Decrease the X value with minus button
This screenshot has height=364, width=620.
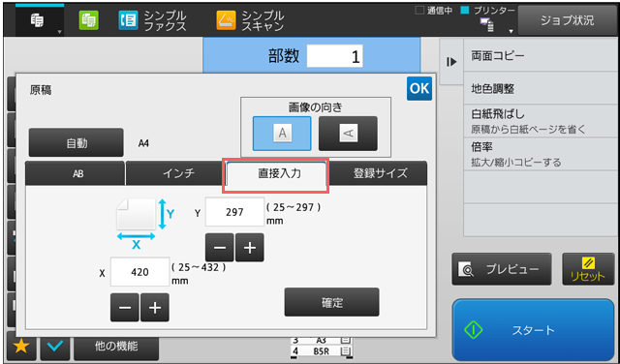point(125,308)
